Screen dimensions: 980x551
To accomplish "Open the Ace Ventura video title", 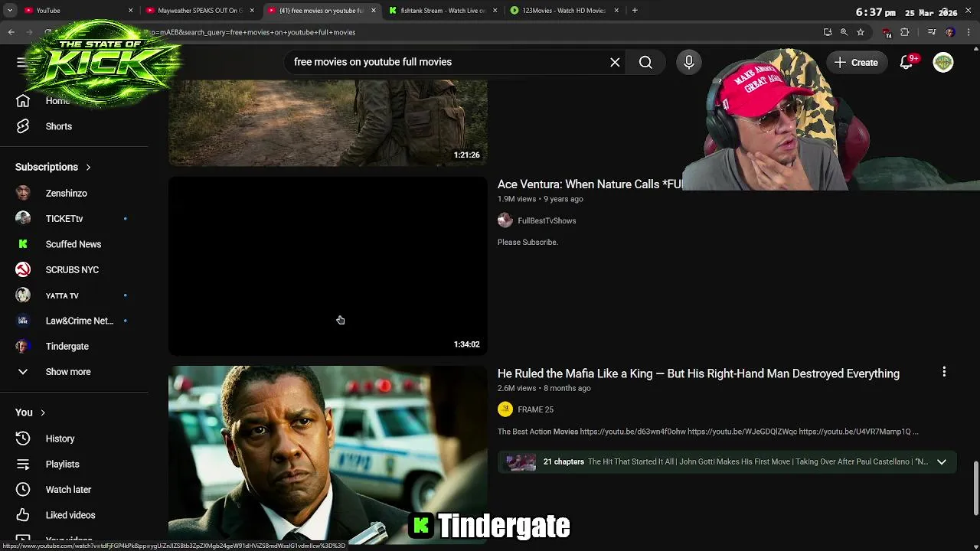I will tap(589, 184).
